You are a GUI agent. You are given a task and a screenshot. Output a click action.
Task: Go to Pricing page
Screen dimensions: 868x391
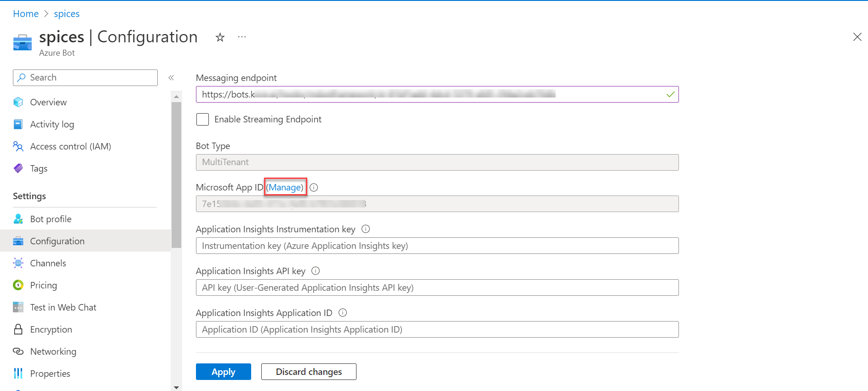pyautogui.click(x=85, y=285)
